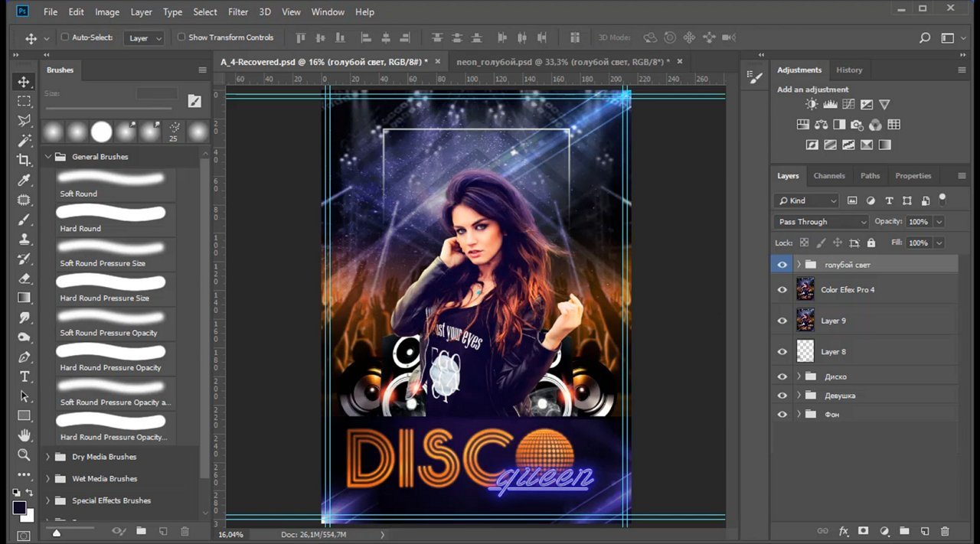Switch to the Channels tab
This screenshot has height=544, width=980.
828,176
